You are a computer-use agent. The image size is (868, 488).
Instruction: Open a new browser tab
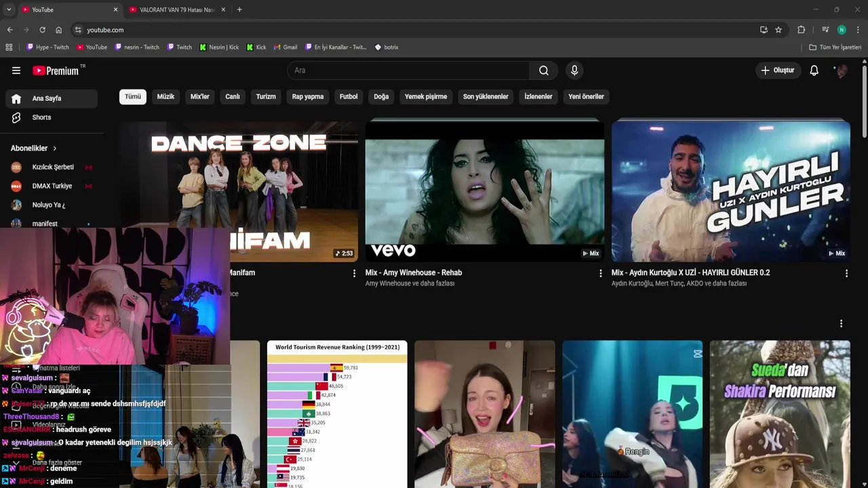point(239,9)
